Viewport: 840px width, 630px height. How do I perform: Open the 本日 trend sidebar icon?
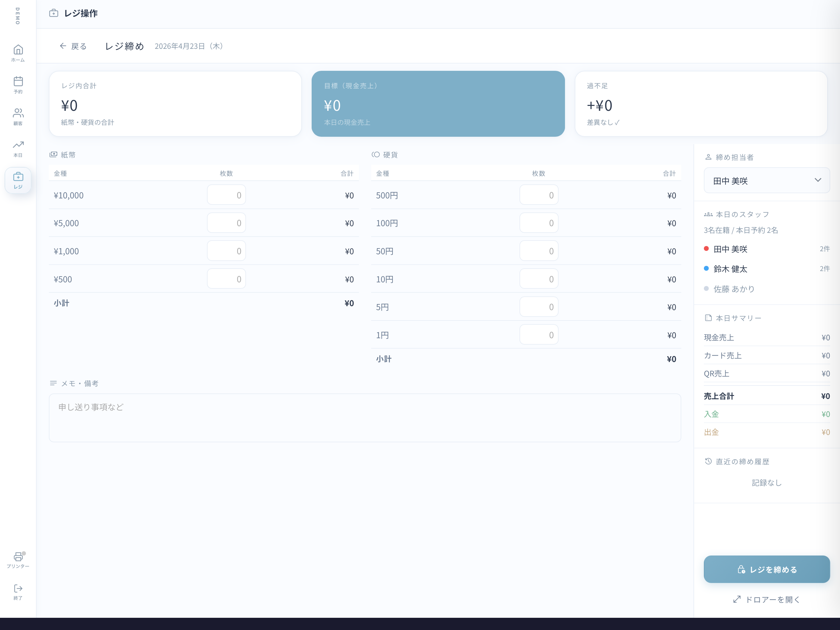pyautogui.click(x=18, y=148)
